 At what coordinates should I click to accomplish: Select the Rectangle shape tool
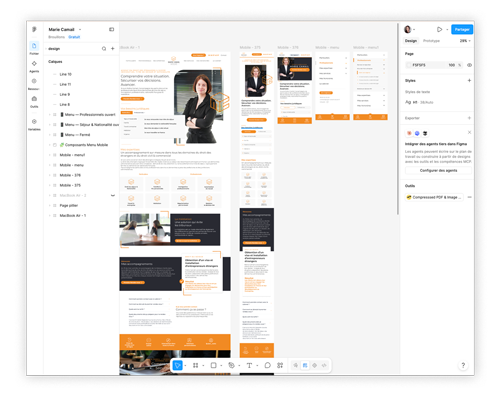(214, 365)
